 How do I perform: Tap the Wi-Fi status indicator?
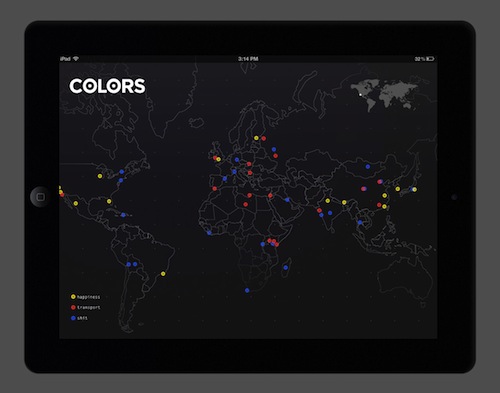(x=76, y=59)
